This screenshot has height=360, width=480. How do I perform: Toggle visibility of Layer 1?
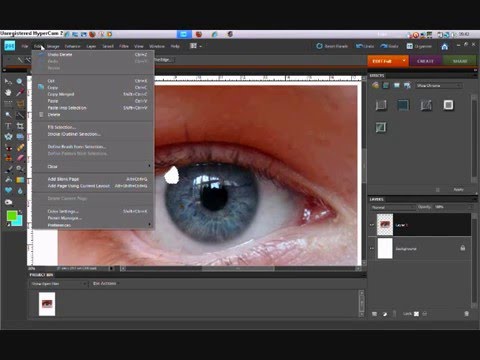point(372,225)
